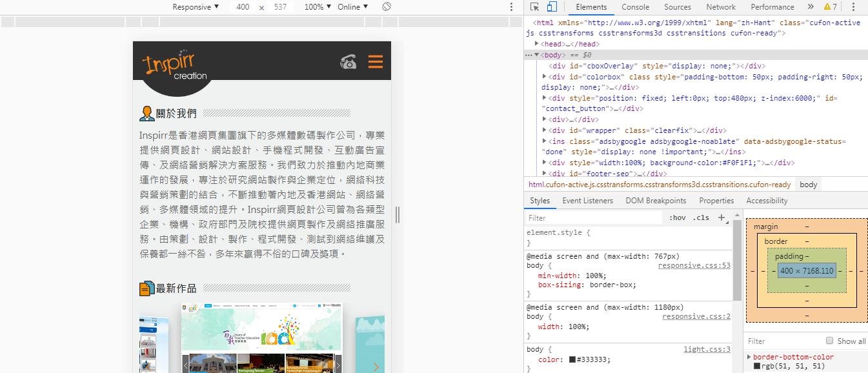The image size is (868, 373).
Task: Expand the unnamed div node
Action: tap(545, 119)
